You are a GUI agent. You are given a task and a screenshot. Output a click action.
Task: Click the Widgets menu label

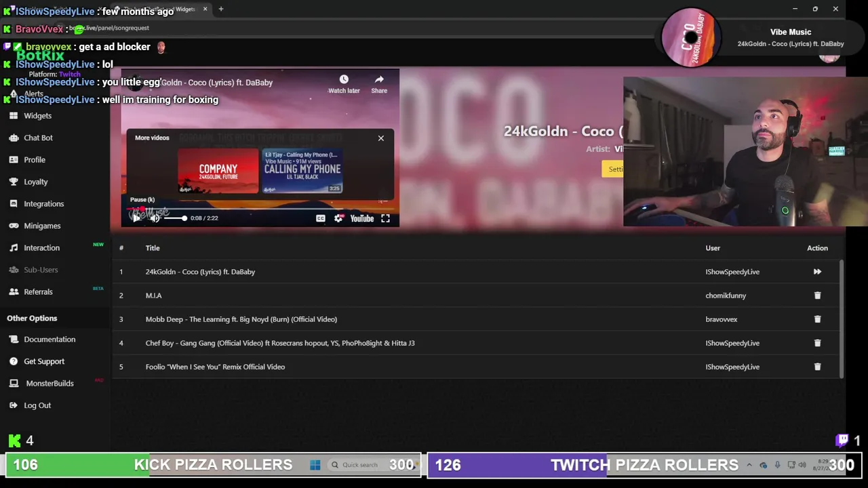[x=37, y=116]
